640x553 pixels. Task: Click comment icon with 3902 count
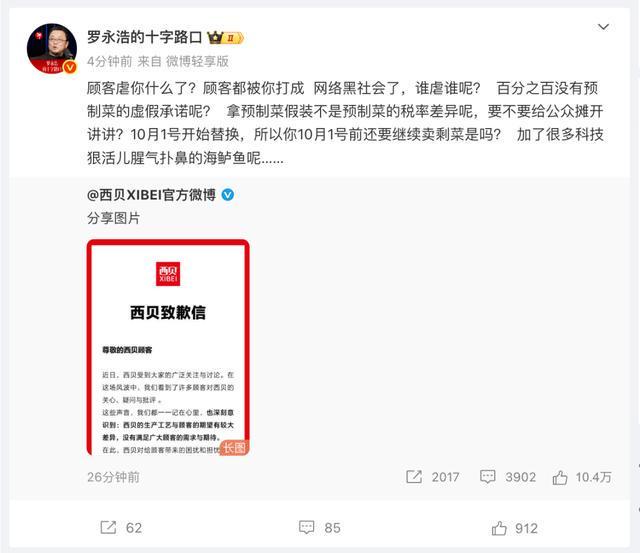487,477
